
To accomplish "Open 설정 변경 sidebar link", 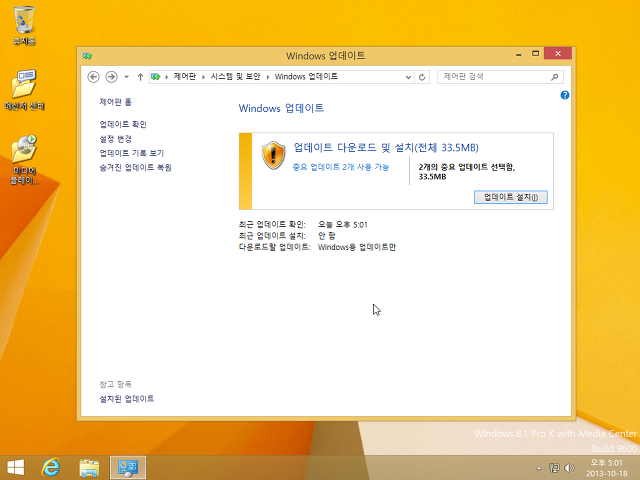I will coord(116,139).
